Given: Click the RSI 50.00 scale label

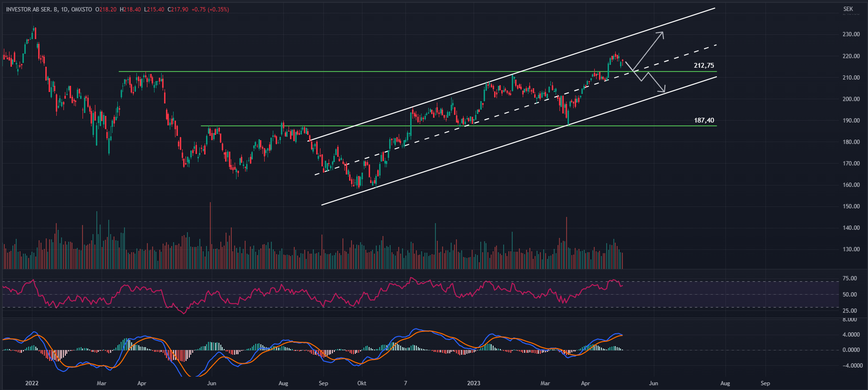Looking at the screenshot, I should coord(850,295).
